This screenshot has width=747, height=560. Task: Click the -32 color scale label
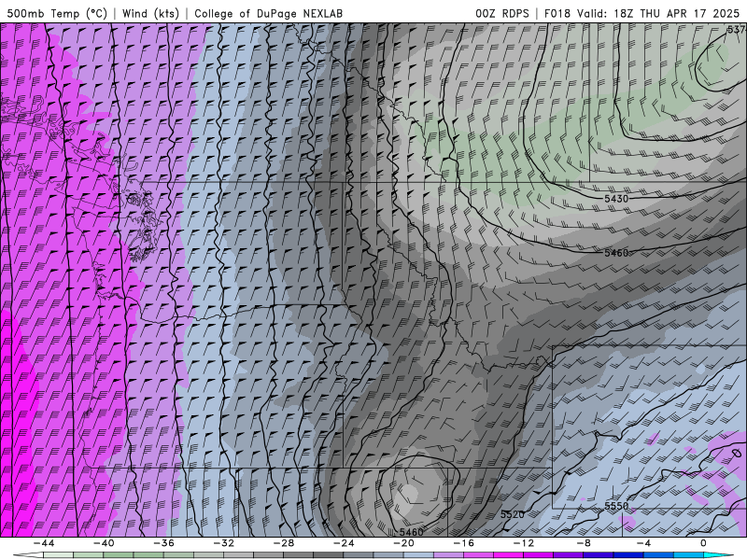(x=224, y=543)
